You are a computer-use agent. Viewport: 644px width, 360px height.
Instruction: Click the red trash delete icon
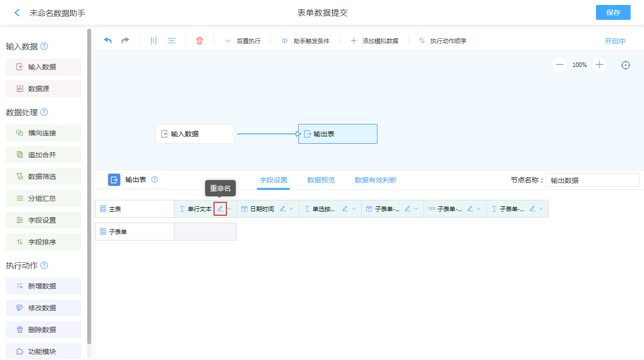200,41
